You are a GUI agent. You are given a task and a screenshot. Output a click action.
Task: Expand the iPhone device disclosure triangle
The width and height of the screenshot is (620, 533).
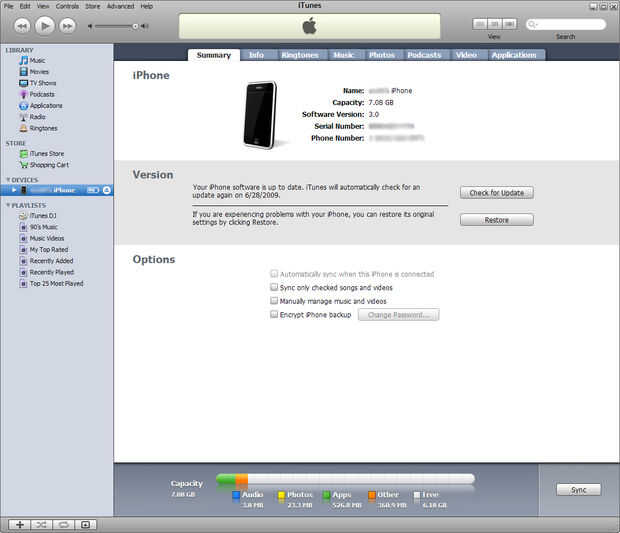[x=14, y=190]
